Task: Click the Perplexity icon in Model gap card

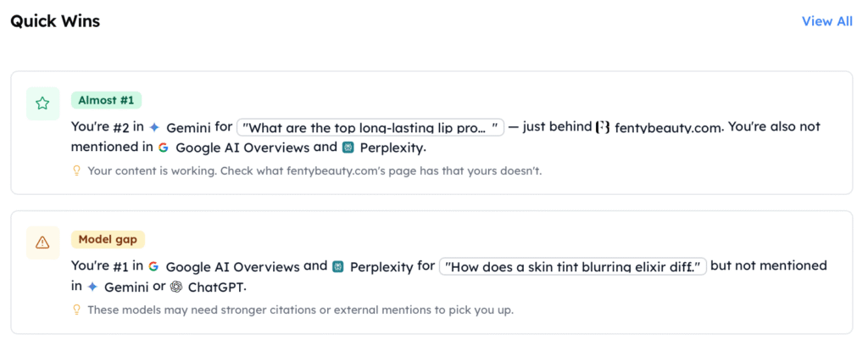Action: 337,266
